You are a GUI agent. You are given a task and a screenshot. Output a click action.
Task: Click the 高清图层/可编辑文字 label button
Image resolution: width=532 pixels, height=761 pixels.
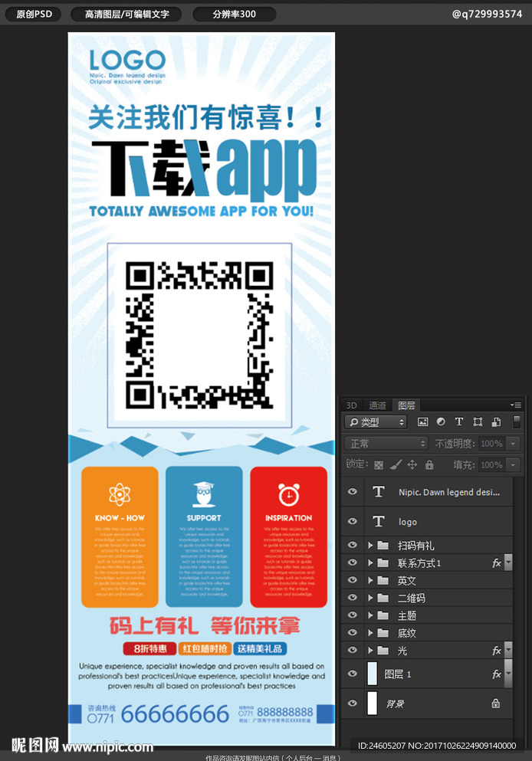pyautogui.click(x=126, y=14)
